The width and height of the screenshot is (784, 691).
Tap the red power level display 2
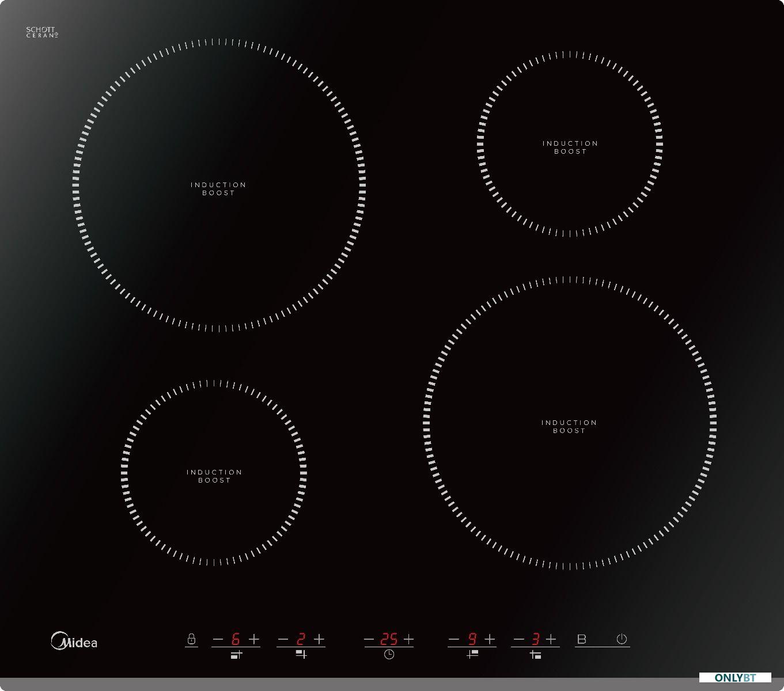301,639
